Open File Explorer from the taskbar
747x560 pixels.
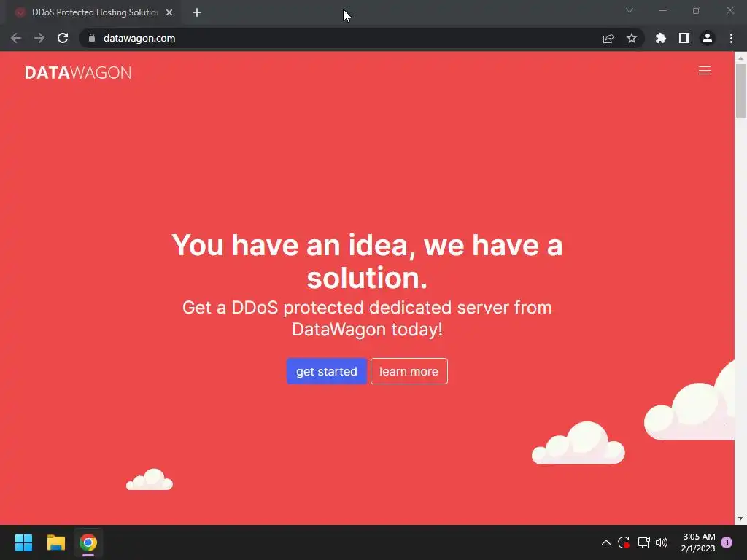[55, 542]
